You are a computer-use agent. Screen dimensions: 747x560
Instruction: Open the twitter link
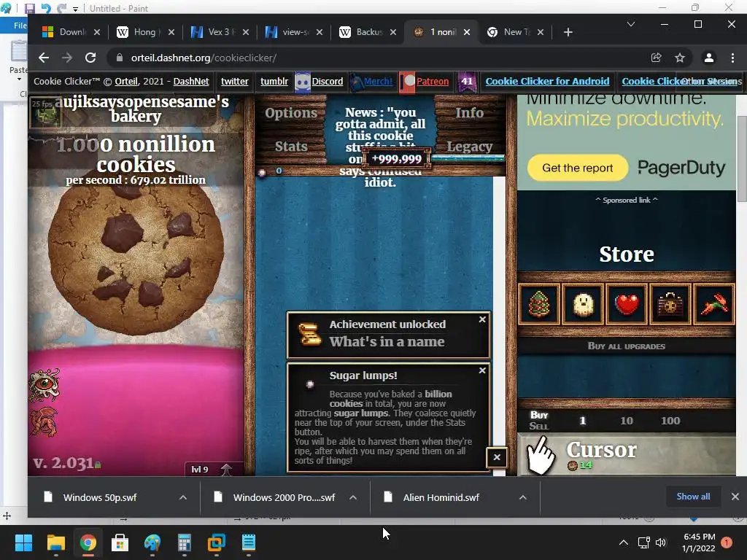coord(235,82)
